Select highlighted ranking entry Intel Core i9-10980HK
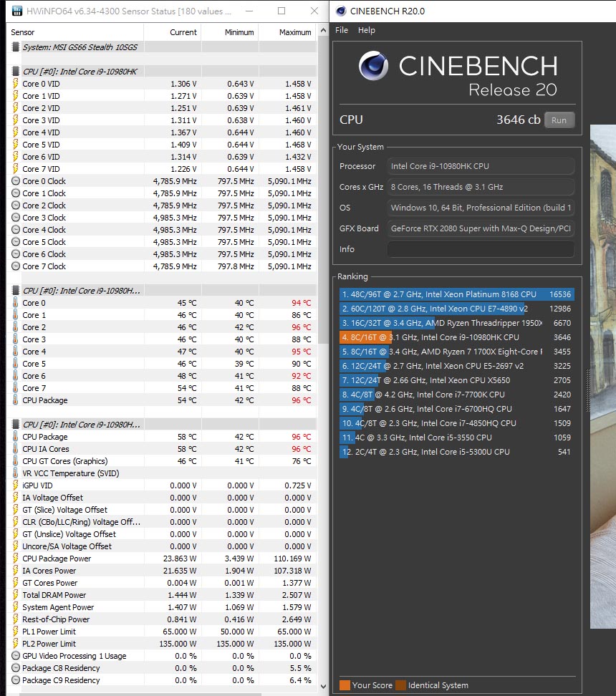616x696 pixels. (456, 337)
